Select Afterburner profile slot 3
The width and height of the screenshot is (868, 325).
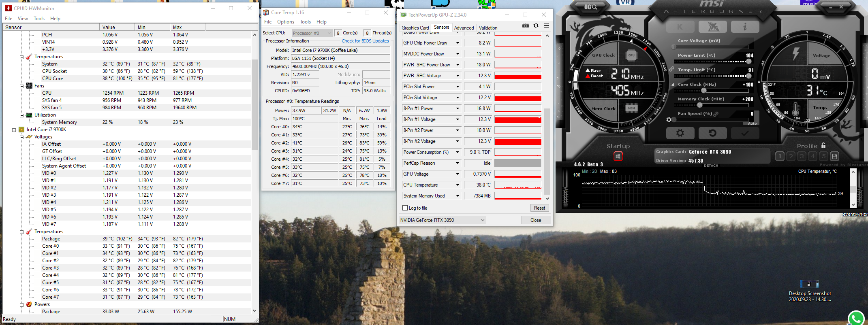click(x=802, y=156)
